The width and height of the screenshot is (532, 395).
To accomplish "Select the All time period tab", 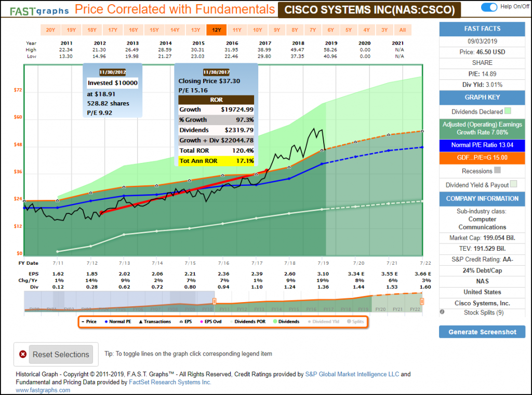I will pos(403,30).
